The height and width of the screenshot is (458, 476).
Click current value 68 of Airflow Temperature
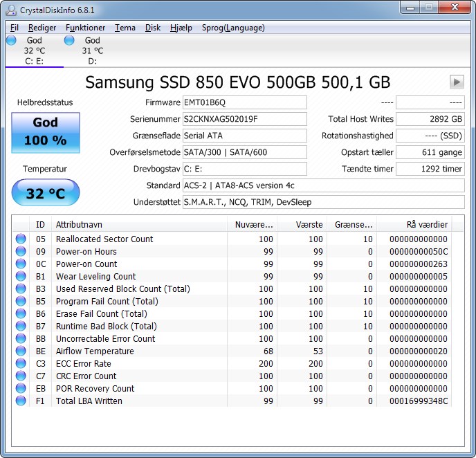click(268, 351)
